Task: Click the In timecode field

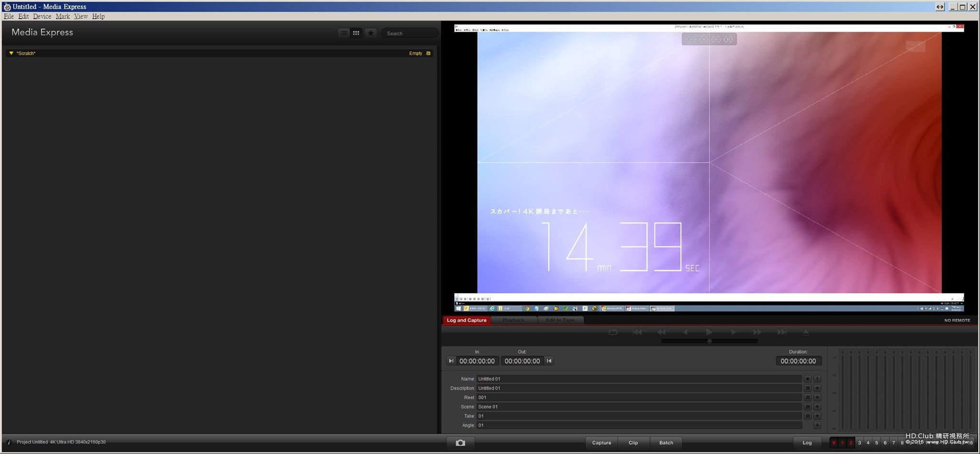Action: point(477,361)
